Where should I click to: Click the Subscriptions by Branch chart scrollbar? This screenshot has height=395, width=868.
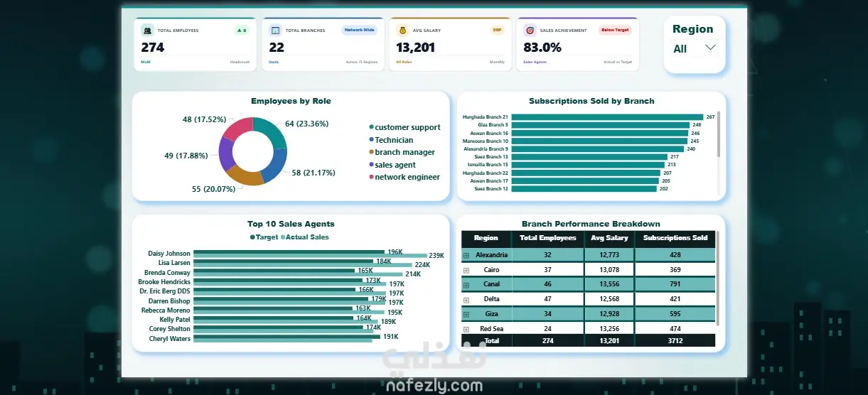(x=719, y=135)
